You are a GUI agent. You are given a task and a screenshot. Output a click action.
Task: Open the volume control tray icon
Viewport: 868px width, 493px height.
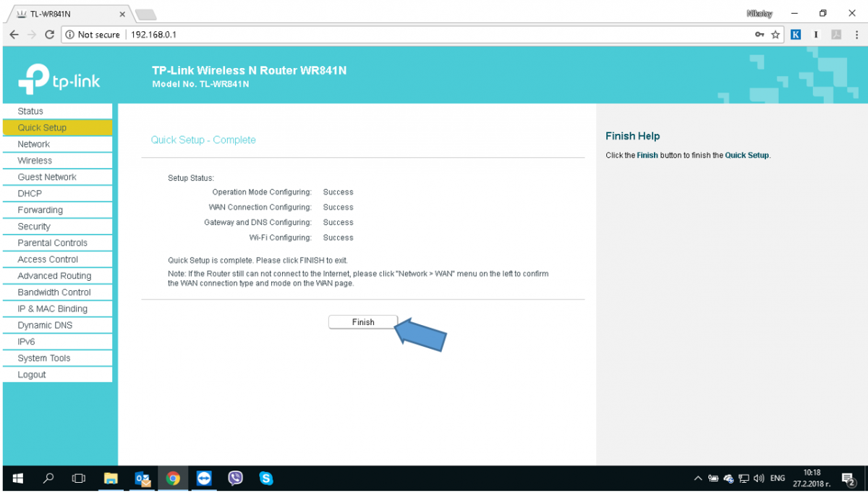click(759, 479)
